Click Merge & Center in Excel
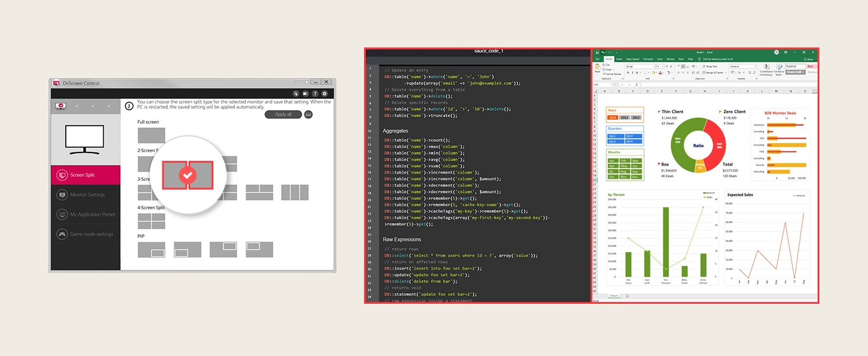Screen dimensions: 868x356 coord(714,72)
